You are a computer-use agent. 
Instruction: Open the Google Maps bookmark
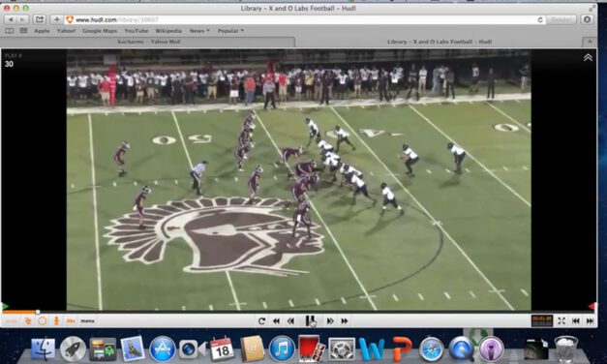coord(100,31)
